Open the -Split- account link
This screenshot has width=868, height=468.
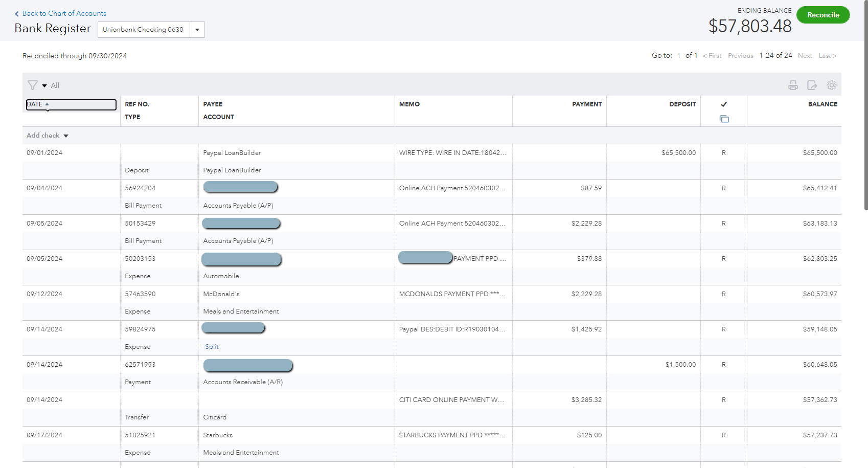pos(212,347)
